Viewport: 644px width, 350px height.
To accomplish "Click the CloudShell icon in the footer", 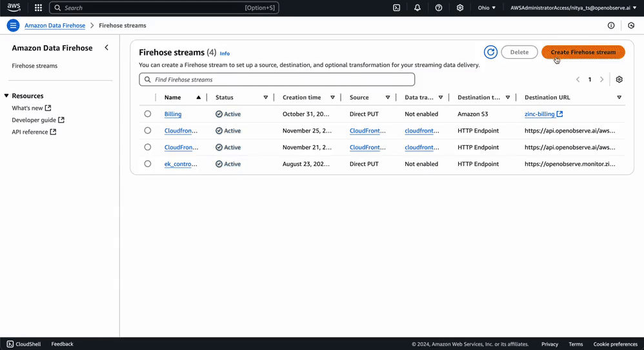I will [10, 344].
